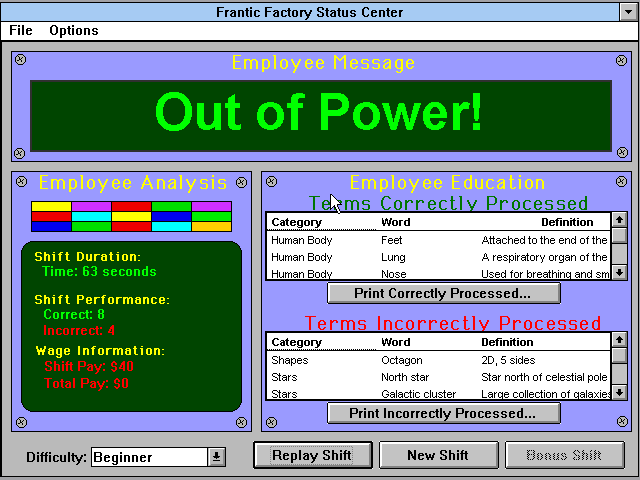Click the Print Correctly Processed button

coord(444,293)
